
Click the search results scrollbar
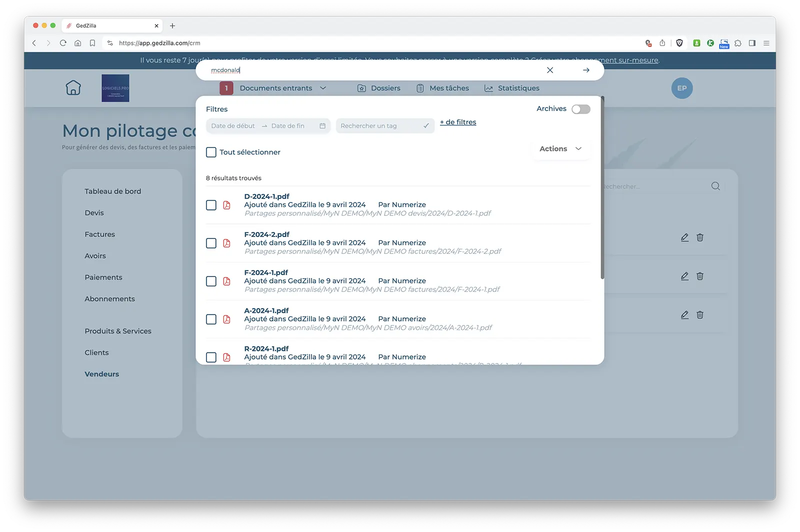point(602,188)
